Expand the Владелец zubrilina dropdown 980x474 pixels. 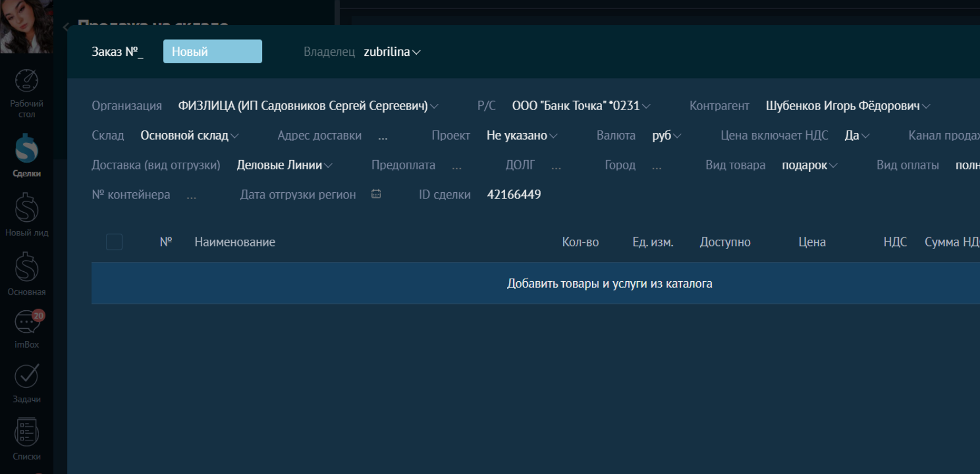[x=391, y=52]
